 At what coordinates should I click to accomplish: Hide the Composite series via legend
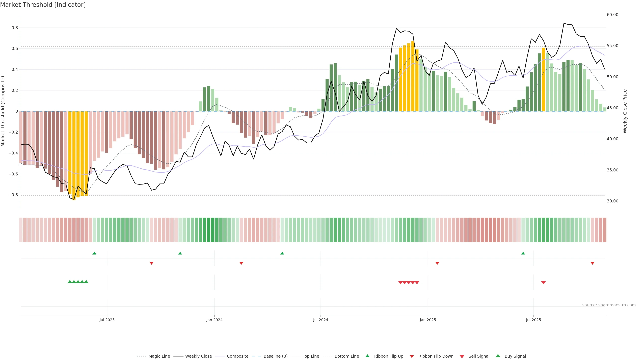tap(237, 356)
